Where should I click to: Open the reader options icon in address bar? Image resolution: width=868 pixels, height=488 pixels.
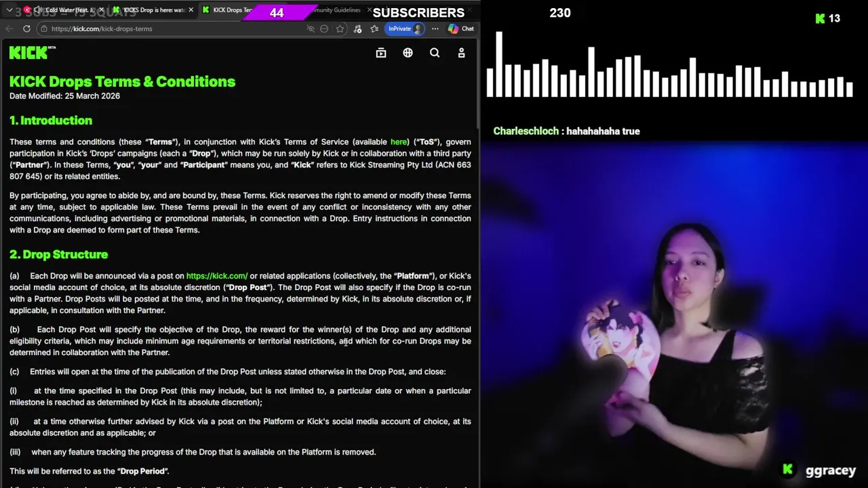point(324,28)
